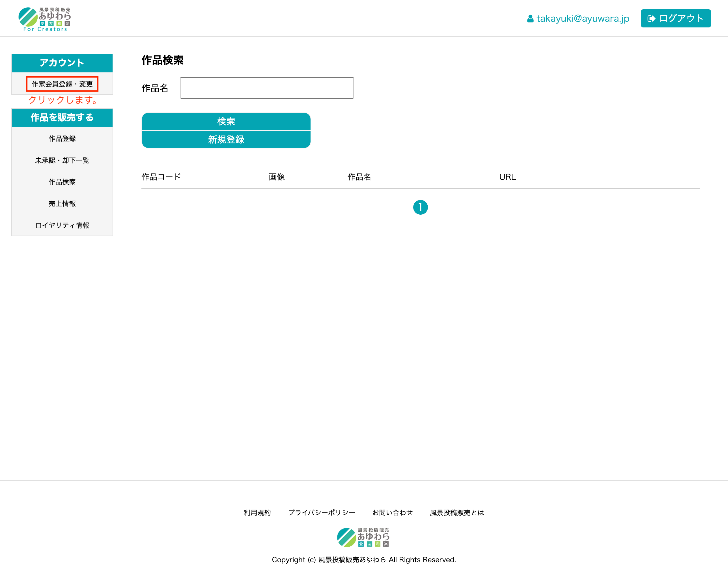Image resolution: width=728 pixels, height=582 pixels.
Task: Open the 風景投稿販売とは footer link
Action: click(457, 512)
